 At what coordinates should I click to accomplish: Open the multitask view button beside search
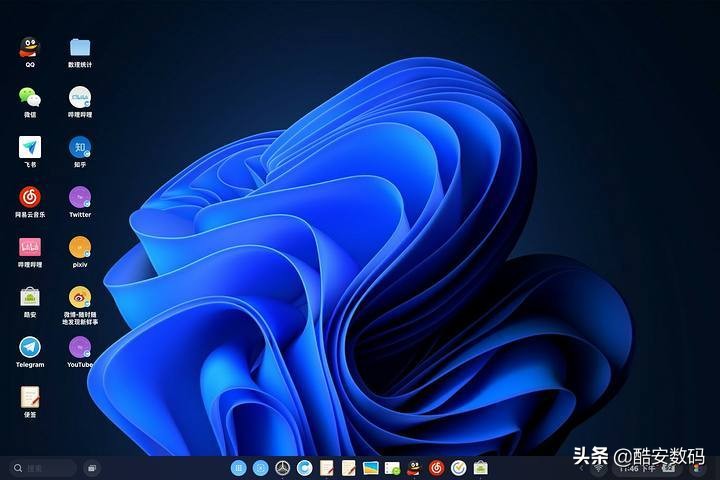click(91, 468)
